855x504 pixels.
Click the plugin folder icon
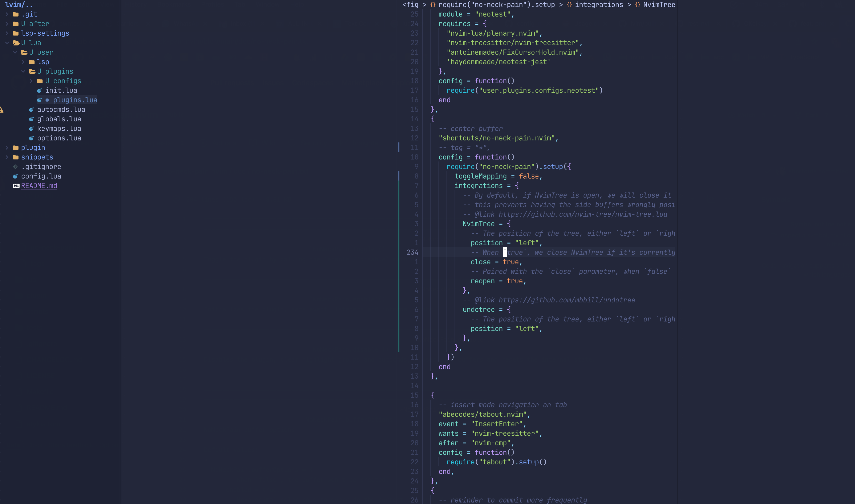(x=16, y=148)
